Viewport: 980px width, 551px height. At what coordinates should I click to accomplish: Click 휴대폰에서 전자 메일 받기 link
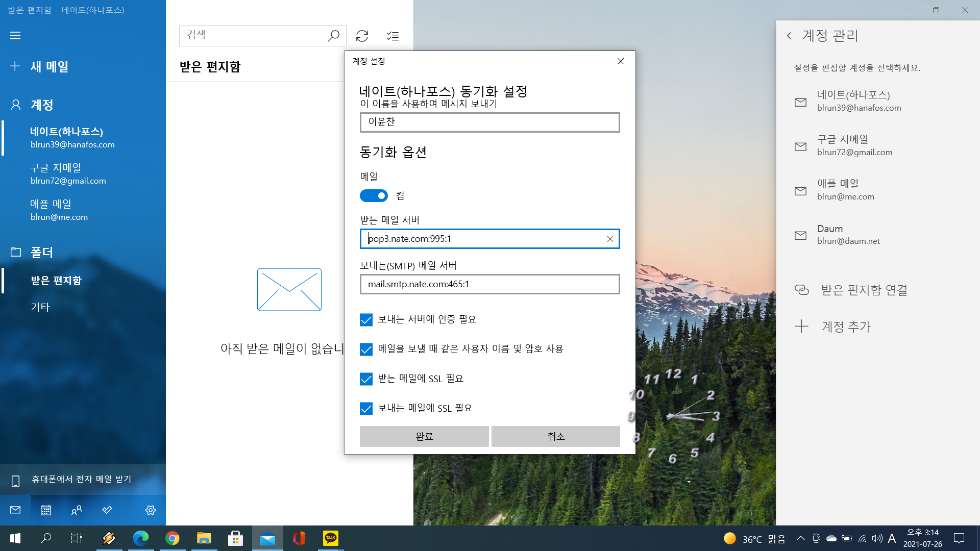pyautogui.click(x=83, y=480)
